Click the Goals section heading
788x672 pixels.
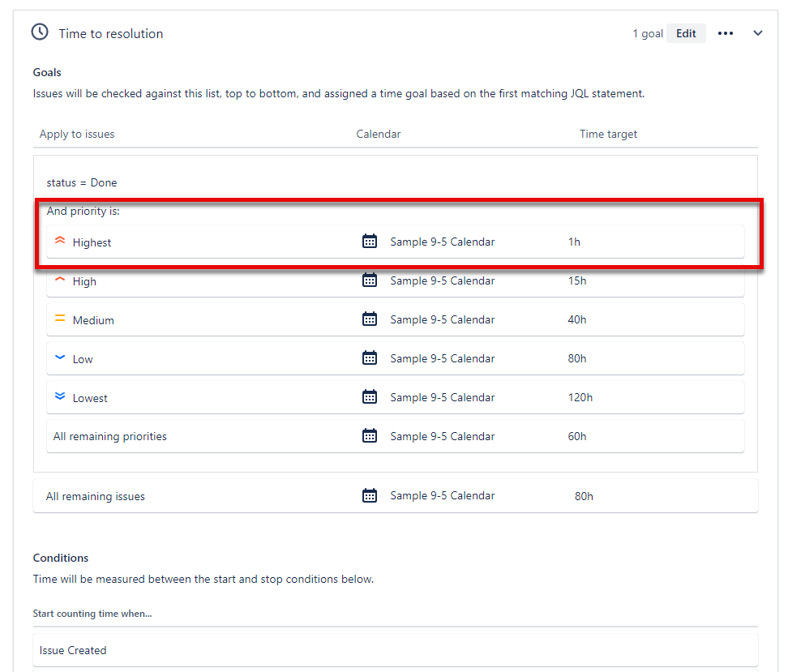point(47,72)
